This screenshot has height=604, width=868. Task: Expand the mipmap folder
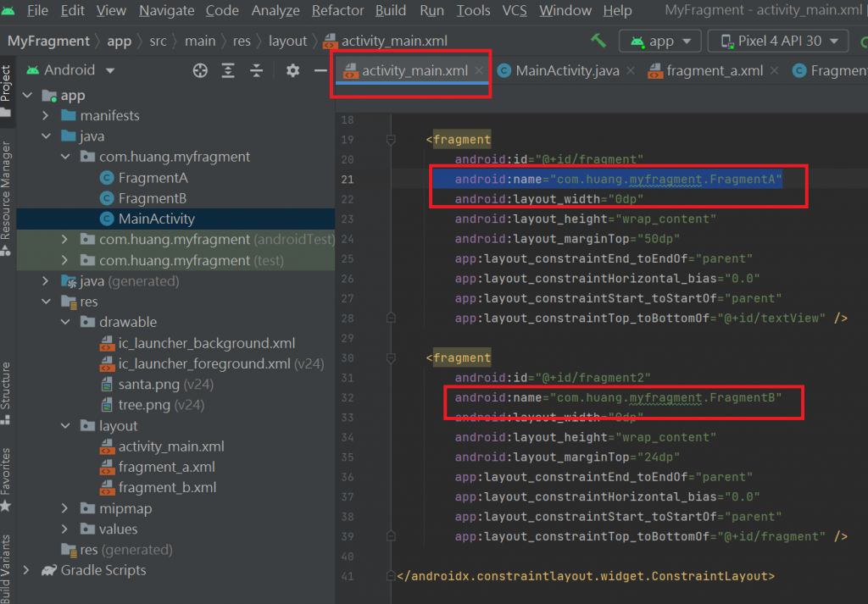pyautogui.click(x=65, y=508)
